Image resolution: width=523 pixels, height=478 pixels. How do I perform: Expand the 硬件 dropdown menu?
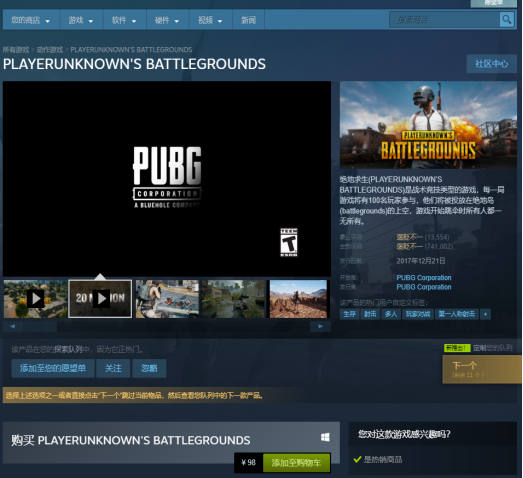click(x=167, y=20)
